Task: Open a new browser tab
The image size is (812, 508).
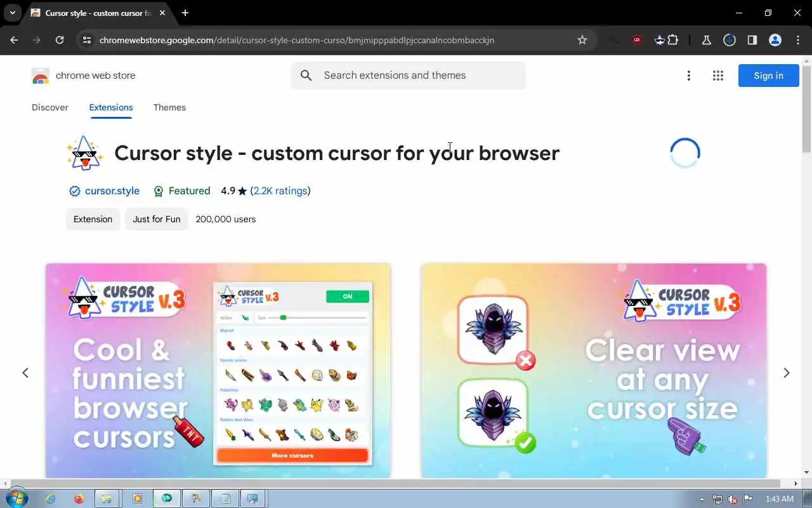Action: (185, 13)
